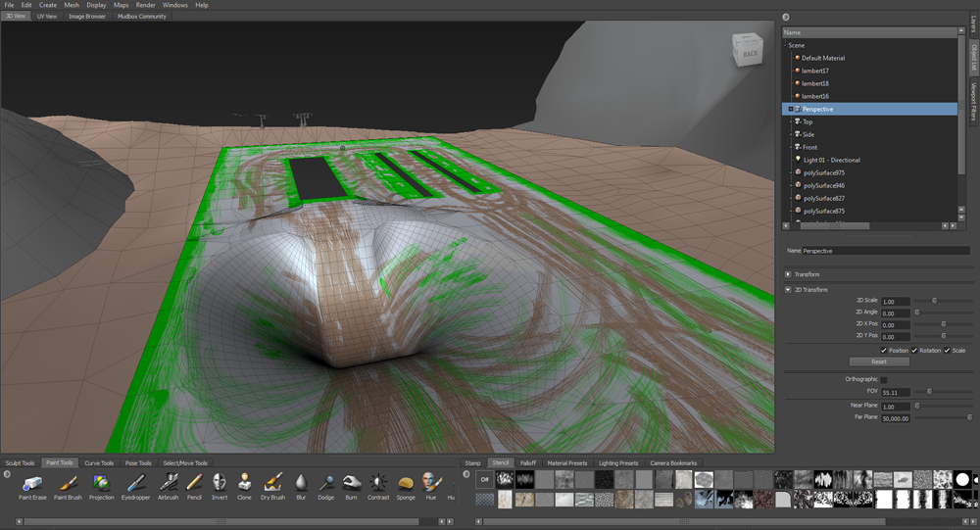Open the Viewport Filters side tab
The width and height of the screenshot is (980, 530).
973,102
